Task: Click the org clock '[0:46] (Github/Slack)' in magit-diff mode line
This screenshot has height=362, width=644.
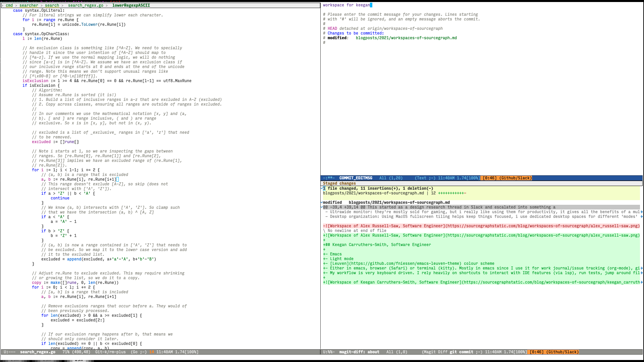Action: tap(554, 352)
